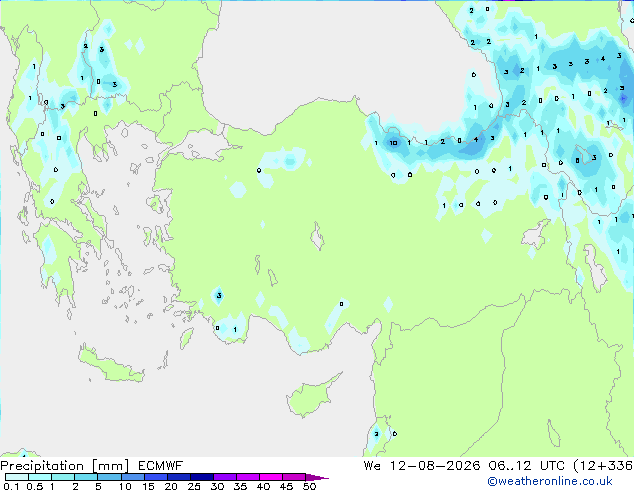Click the legend scale label "40"

tap(263, 486)
